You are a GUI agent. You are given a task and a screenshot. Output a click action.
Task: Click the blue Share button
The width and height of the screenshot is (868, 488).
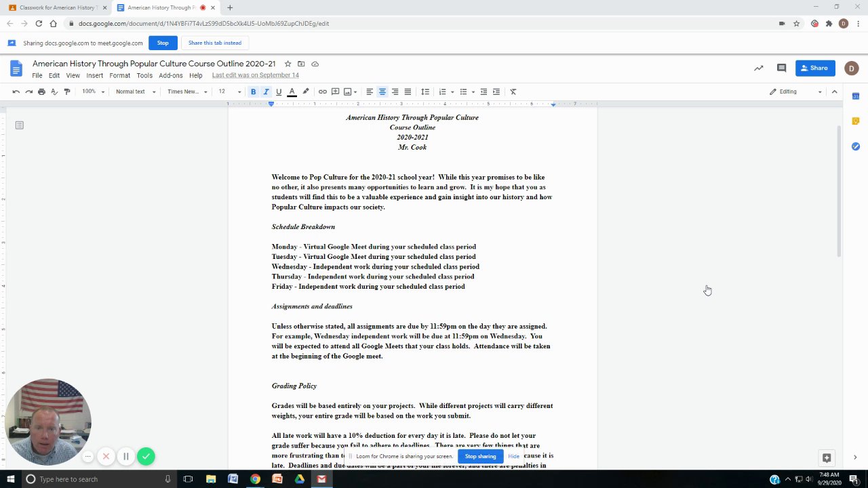tap(815, 68)
